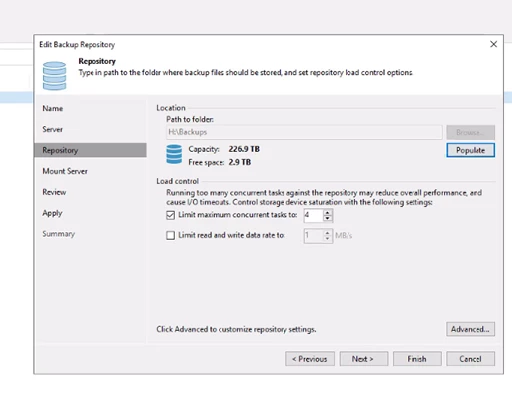Screen dimensions: 512x397
Task: Click the Path to folder field
Action: (x=304, y=132)
